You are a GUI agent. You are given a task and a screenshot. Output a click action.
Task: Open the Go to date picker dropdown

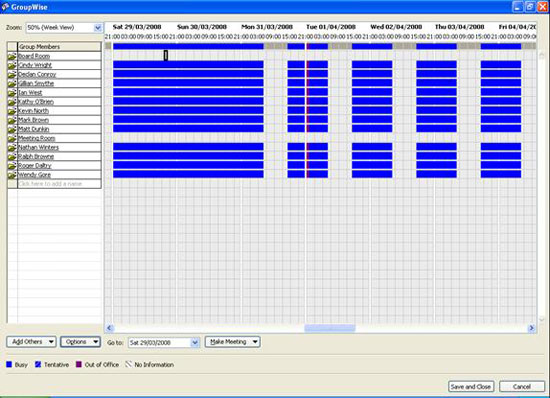click(x=195, y=343)
